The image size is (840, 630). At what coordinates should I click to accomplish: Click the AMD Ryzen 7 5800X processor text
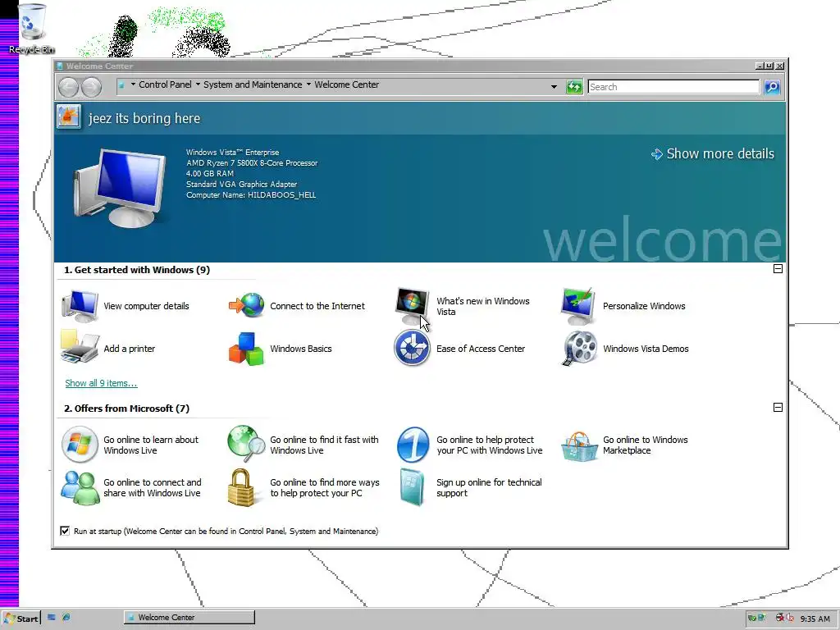click(252, 163)
